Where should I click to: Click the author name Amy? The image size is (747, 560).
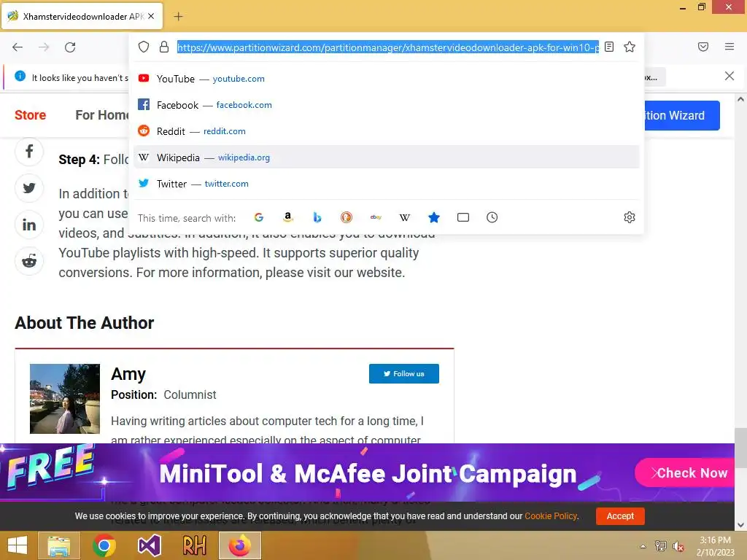point(128,374)
